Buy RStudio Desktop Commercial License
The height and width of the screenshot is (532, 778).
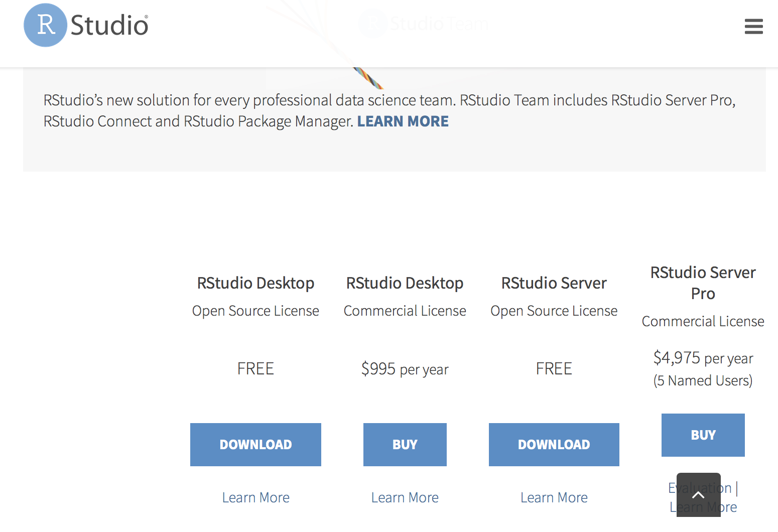point(405,445)
